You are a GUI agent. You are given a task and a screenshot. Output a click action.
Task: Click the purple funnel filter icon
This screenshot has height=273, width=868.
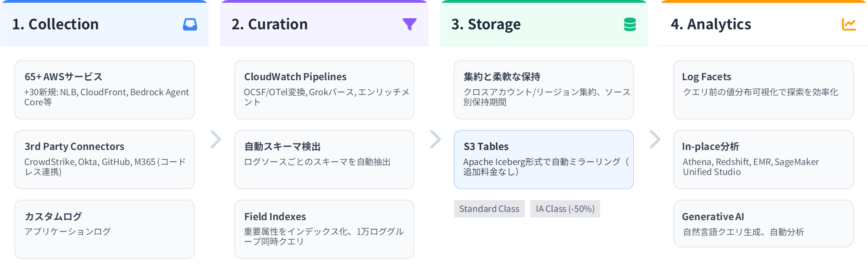[409, 24]
